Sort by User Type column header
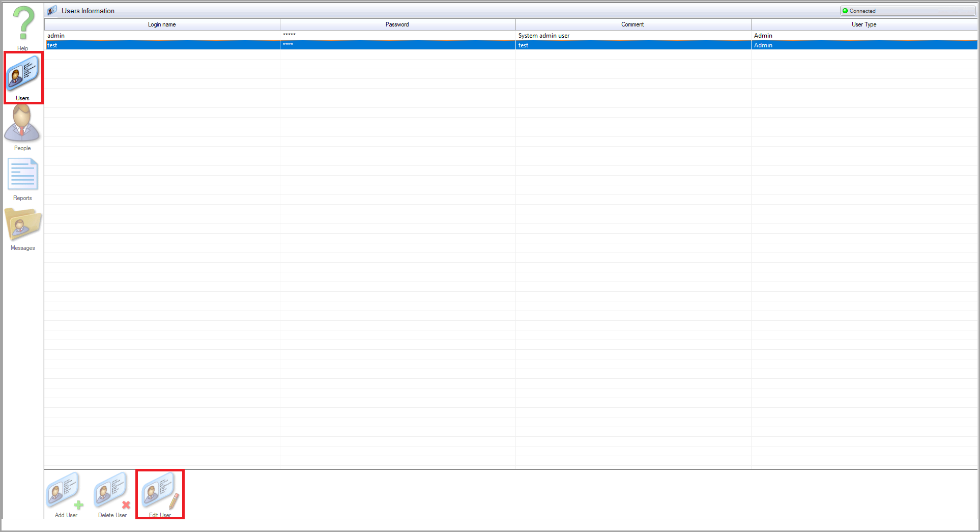The image size is (980, 532). (x=864, y=24)
